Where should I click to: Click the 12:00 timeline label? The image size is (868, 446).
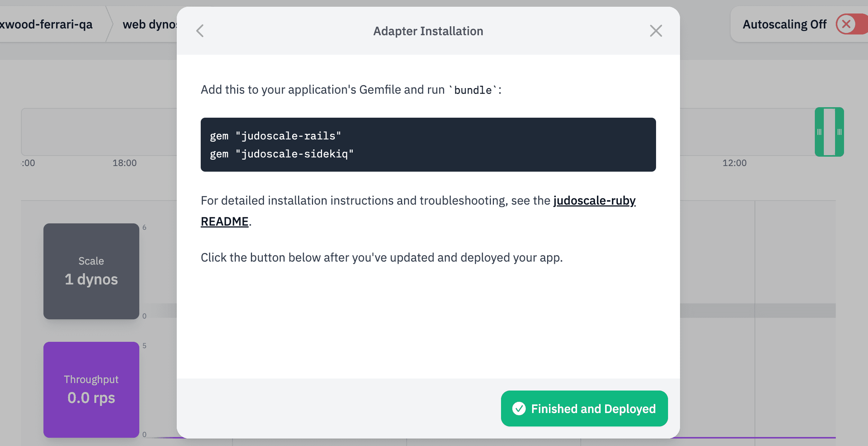[x=734, y=163]
